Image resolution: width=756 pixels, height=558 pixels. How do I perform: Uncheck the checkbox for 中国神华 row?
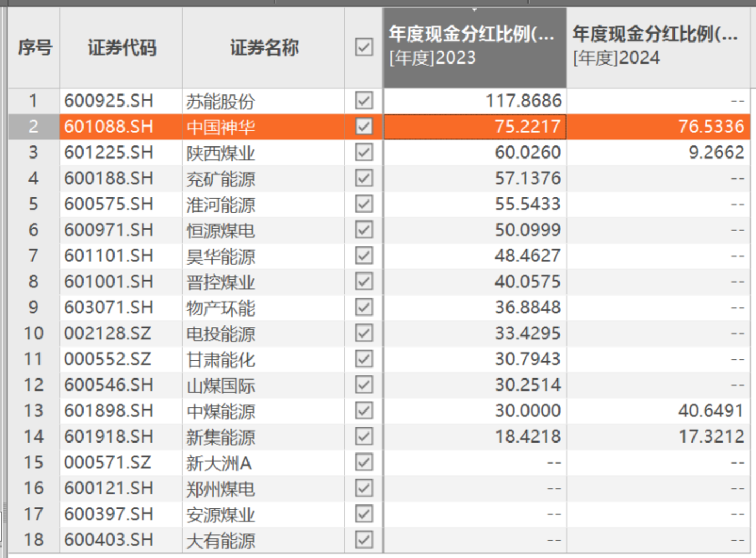(x=364, y=126)
